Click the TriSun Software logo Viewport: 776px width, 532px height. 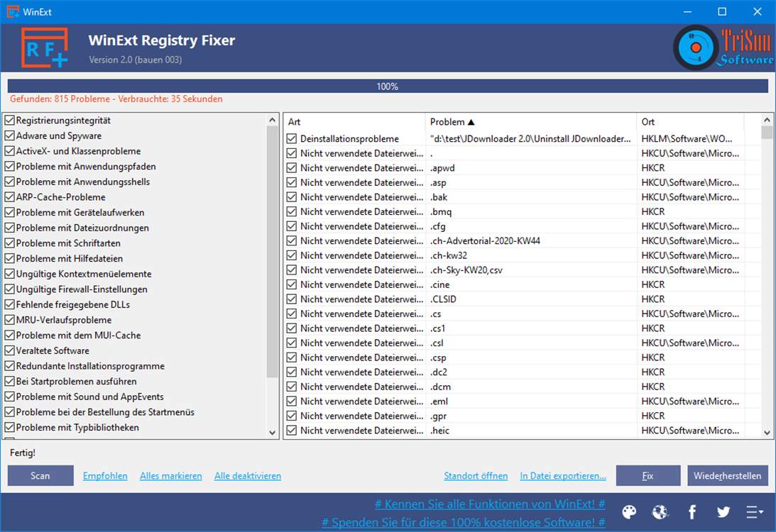coord(723,47)
